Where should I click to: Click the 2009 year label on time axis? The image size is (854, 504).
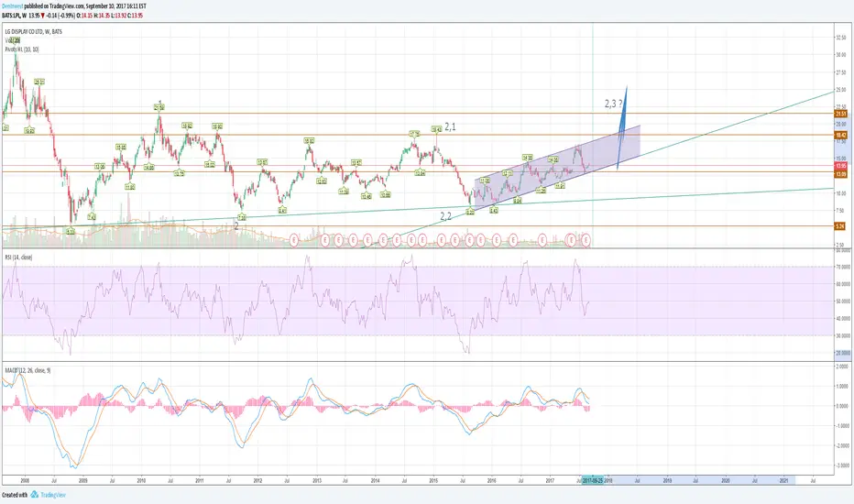tap(82, 480)
